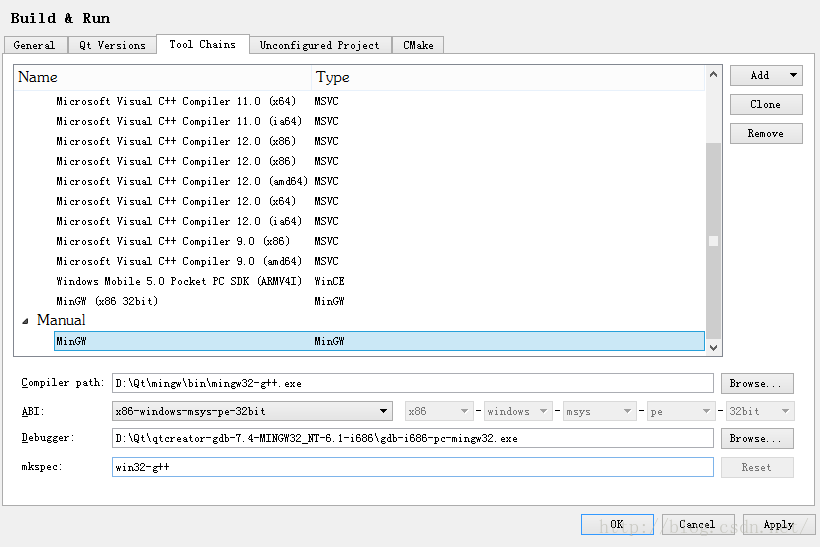Apply the tool chain settings
820x547 pixels.
(x=779, y=525)
